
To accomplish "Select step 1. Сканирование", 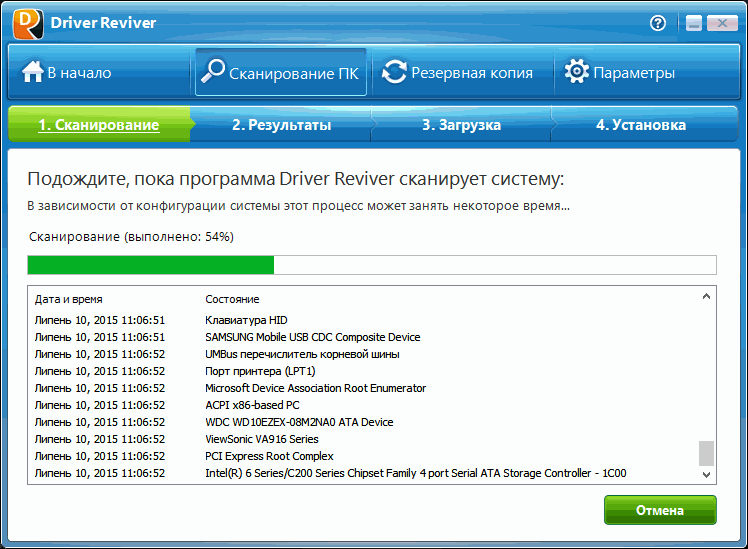I will (99, 124).
